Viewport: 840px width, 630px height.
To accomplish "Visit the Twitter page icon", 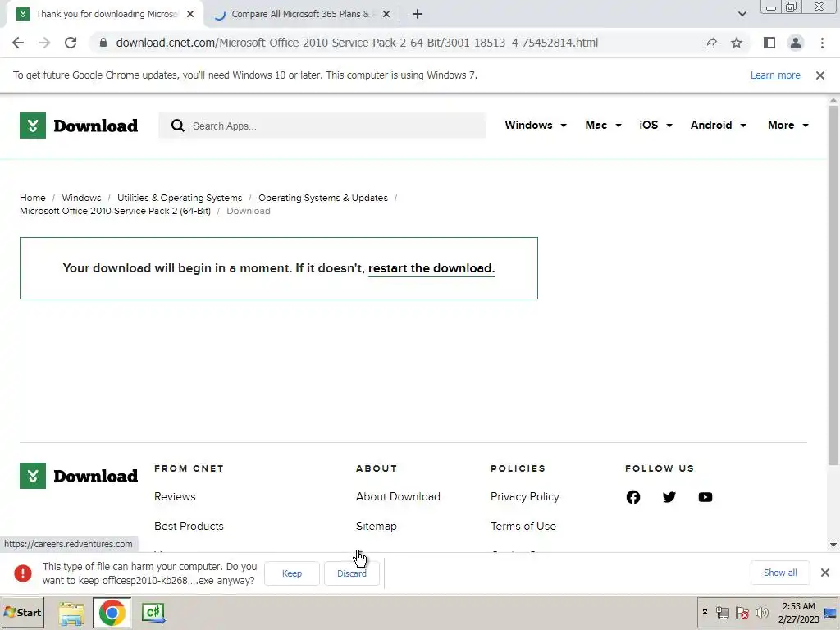I will (669, 497).
